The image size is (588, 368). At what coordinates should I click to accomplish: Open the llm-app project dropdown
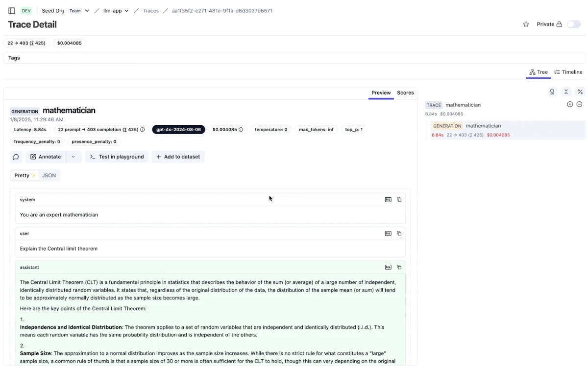pos(116,10)
